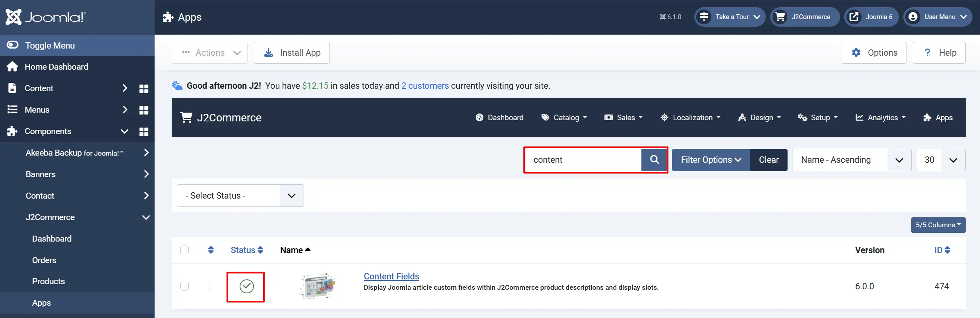Open the Select Status dropdown

240,195
